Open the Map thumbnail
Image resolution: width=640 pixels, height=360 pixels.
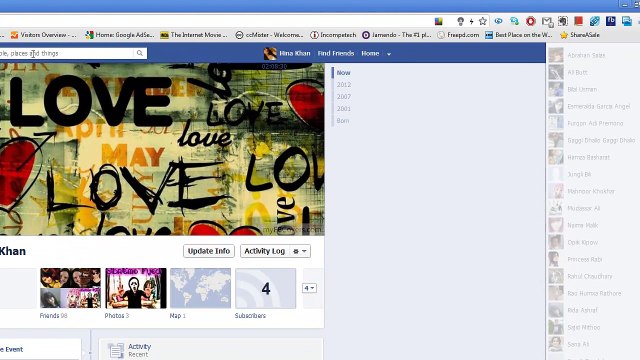200,288
